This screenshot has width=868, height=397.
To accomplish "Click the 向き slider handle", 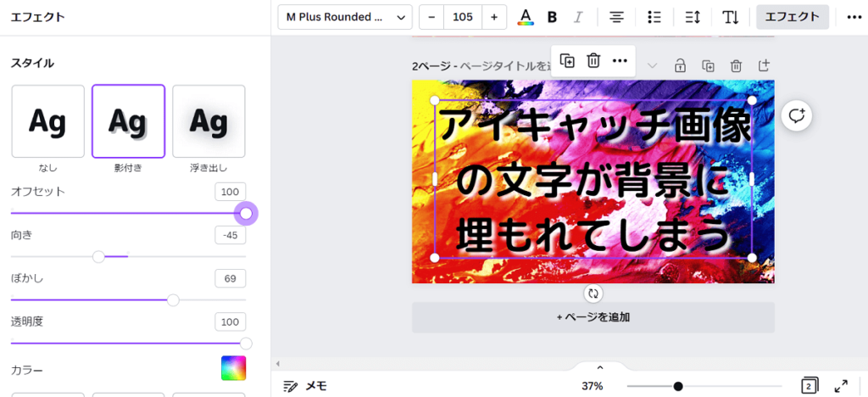I will [98, 256].
